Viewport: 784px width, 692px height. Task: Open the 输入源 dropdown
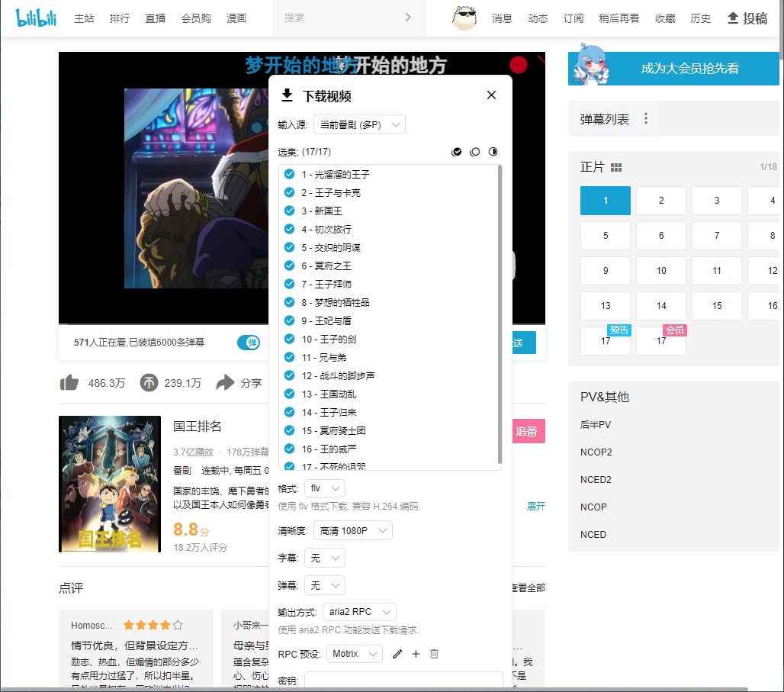359,124
